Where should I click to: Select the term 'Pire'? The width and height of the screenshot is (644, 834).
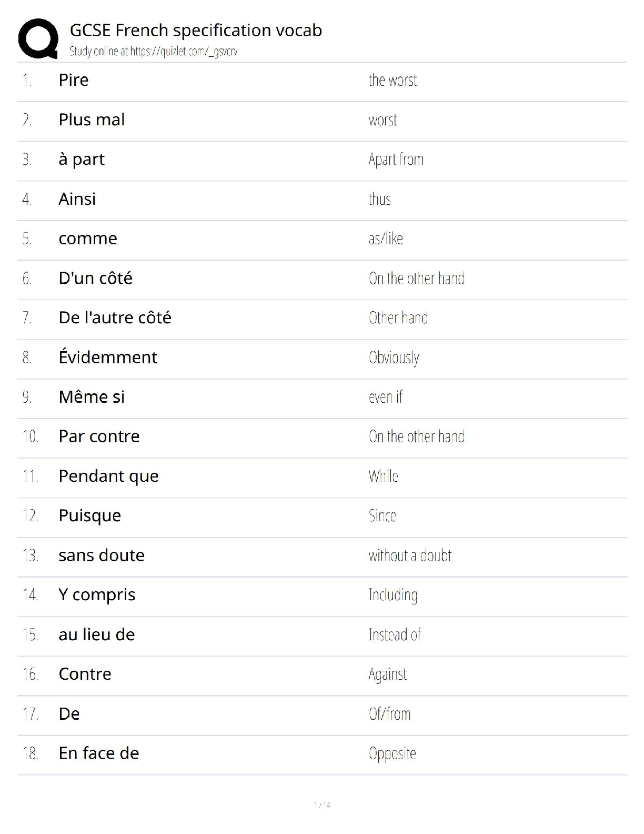tap(74, 80)
